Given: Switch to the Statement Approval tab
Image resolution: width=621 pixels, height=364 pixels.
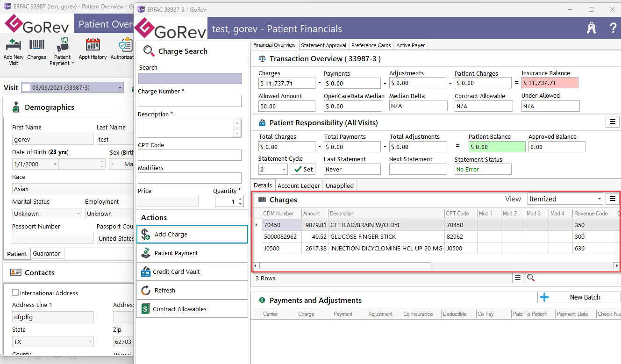Looking at the screenshot, I should [324, 45].
